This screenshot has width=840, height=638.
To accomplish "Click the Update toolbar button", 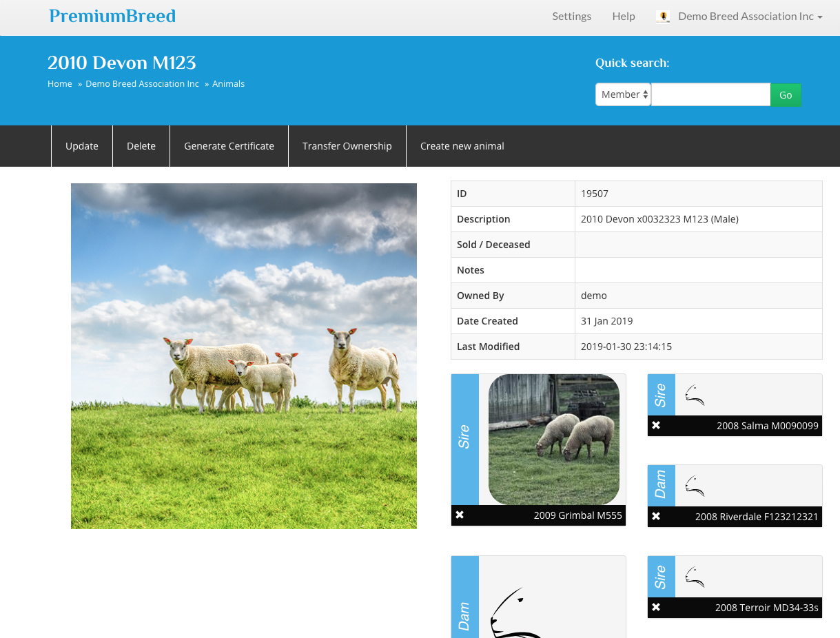I will [82, 146].
